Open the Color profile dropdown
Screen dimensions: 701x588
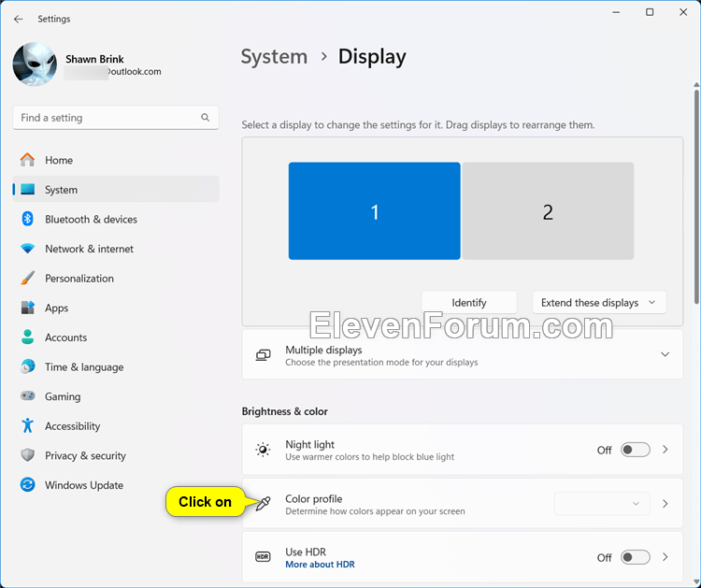pyautogui.click(x=602, y=504)
